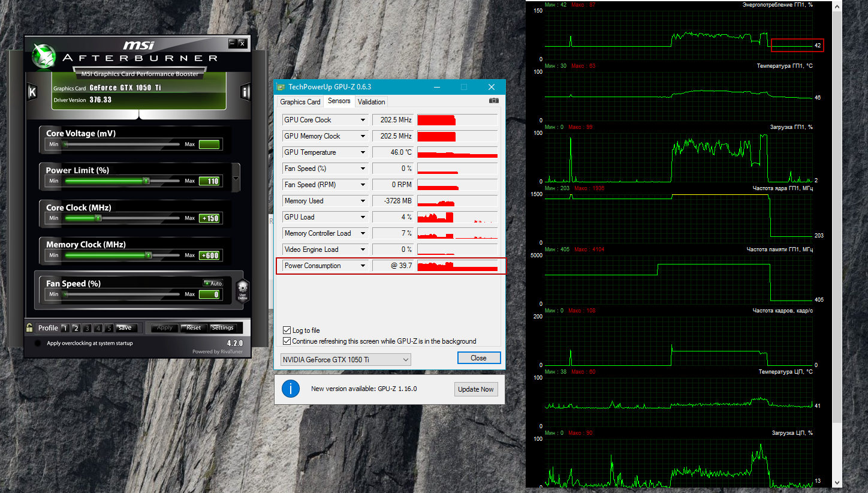Open Afterburner Settings

(222, 328)
